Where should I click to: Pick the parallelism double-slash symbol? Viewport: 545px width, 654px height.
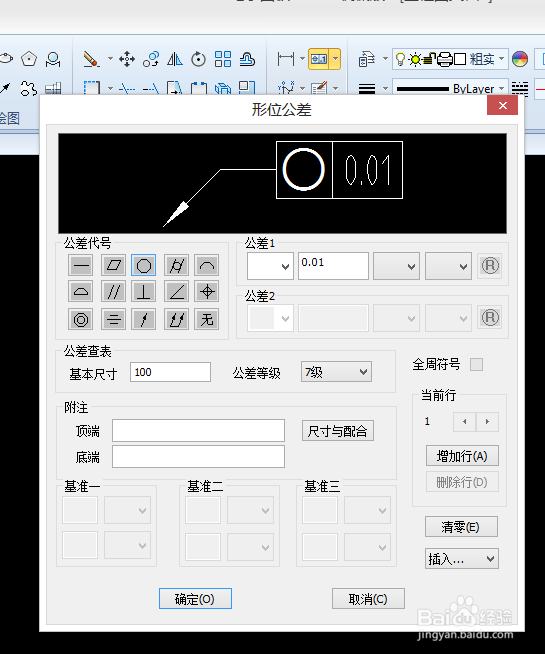pyautogui.click(x=113, y=292)
